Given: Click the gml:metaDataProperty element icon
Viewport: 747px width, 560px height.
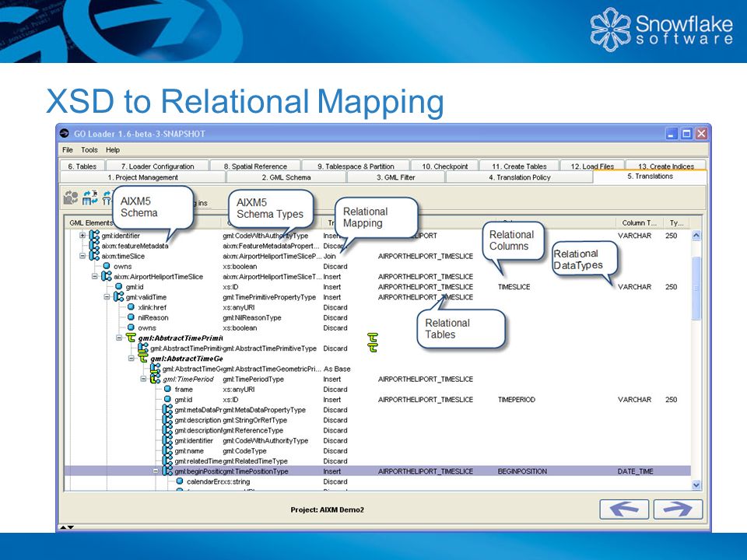Looking at the screenshot, I should coord(167,410).
